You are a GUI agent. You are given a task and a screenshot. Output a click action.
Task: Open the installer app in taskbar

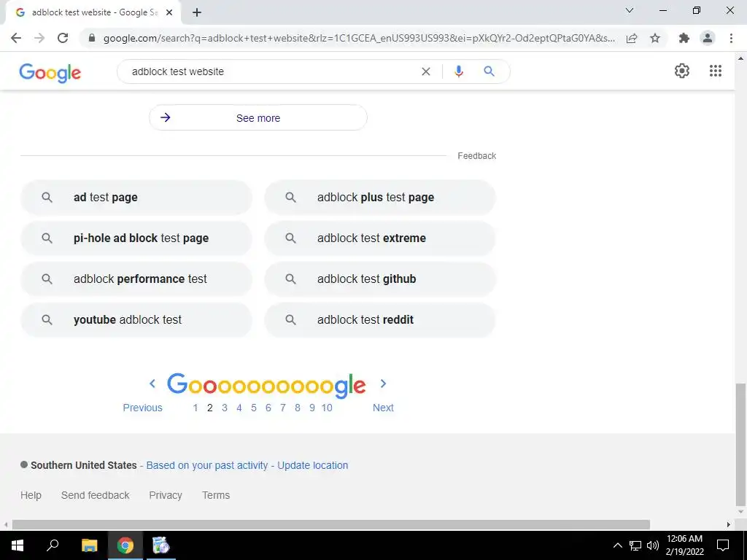160,545
